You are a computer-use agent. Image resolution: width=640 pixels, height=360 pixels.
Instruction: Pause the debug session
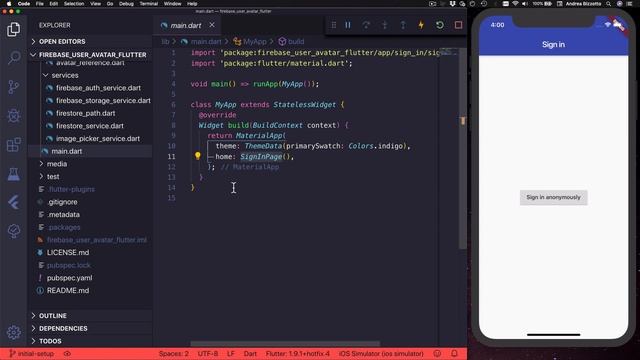(348, 25)
